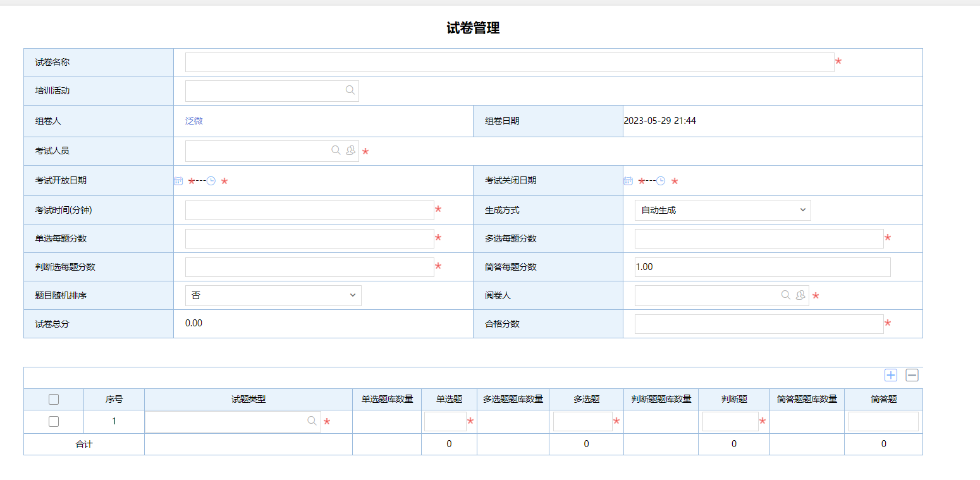Click the 多选题库数量 column header
Screen dimensions: 980x480
coord(513,399)
